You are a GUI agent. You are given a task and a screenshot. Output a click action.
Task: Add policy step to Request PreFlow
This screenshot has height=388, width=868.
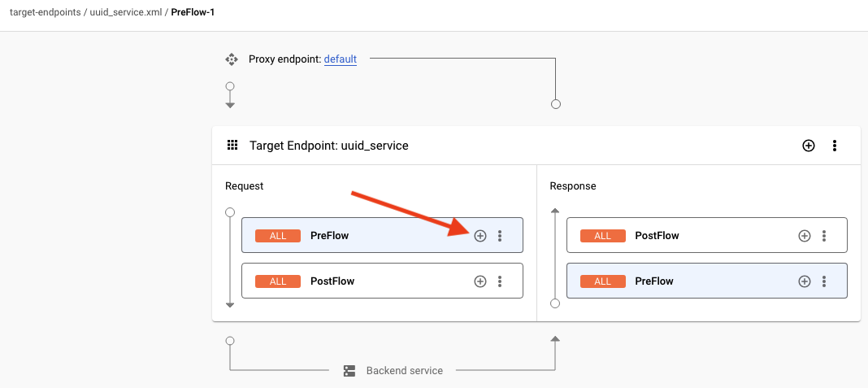pyautogui.click(x=480, y=236)
